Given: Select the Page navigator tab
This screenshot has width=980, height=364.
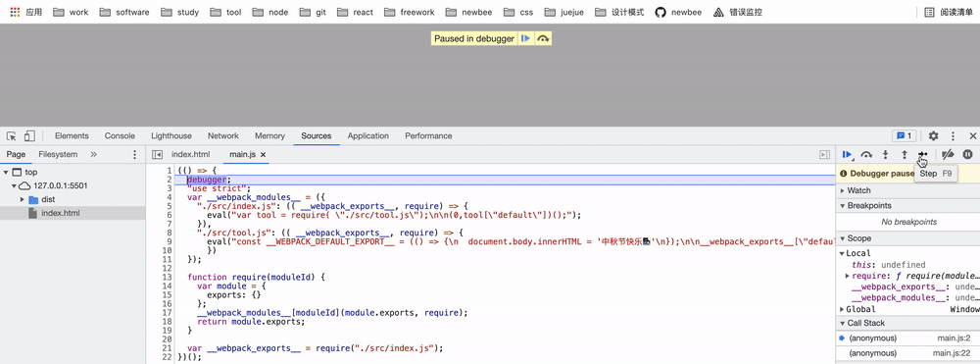Looking at the screenshot, I should click(17, 154).
